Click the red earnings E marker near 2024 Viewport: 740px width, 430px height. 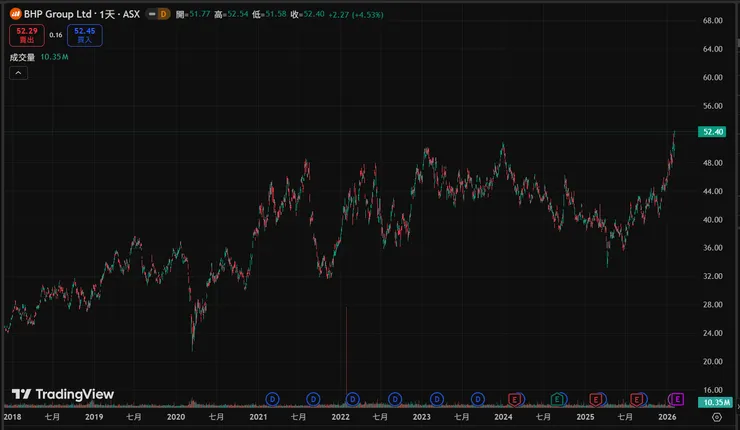coord(514,400)
